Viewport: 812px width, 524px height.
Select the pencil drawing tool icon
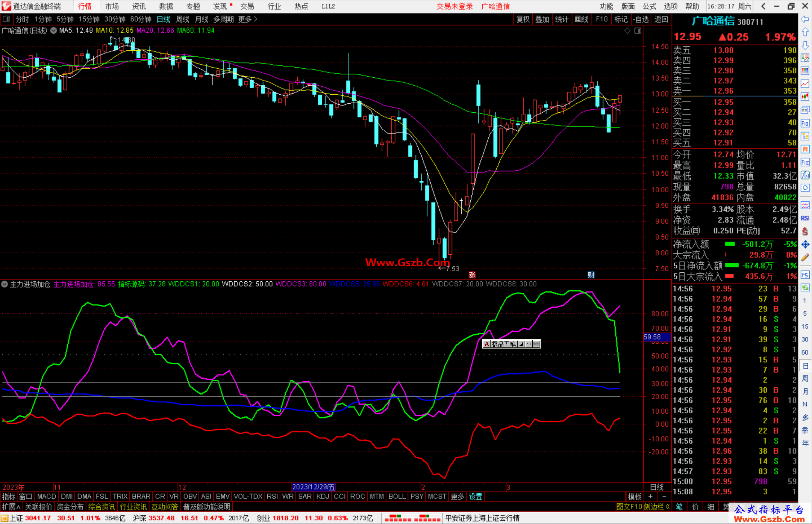pos(805,258)
